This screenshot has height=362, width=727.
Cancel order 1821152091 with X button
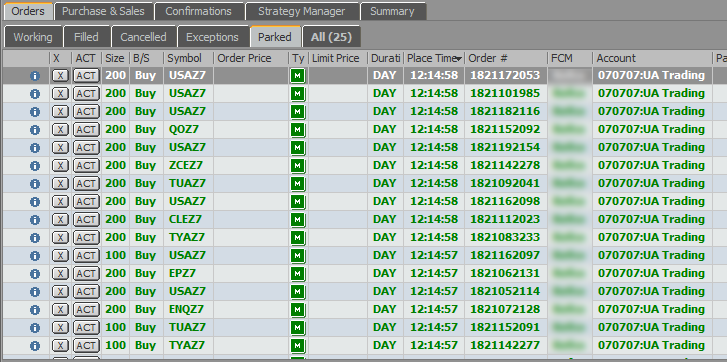tap(60, 328)
